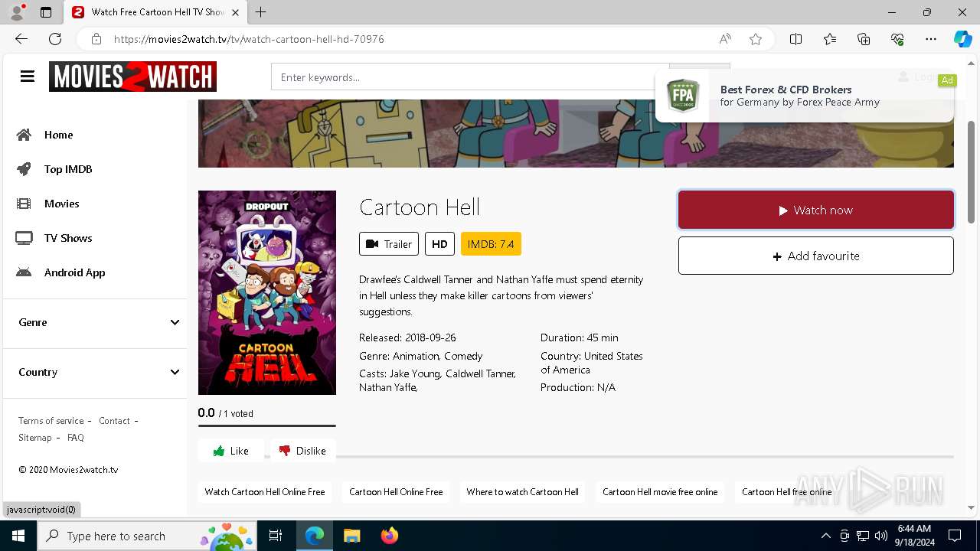Click the Cartoon Hell Online Free tag

coord(396,492)
